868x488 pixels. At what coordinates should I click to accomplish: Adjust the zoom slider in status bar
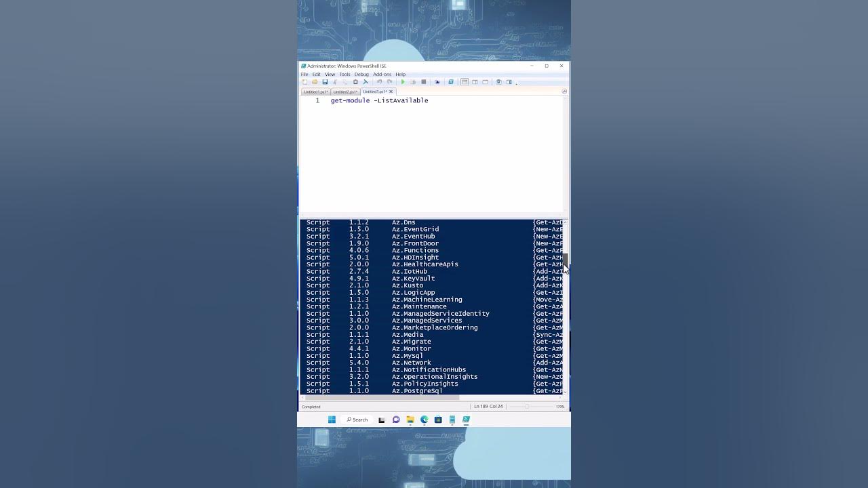tap(527, 407)
